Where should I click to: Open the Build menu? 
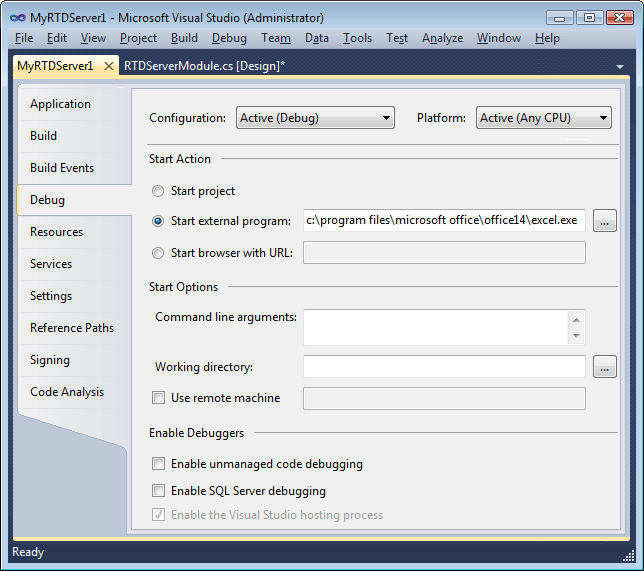tap(184, 38)
